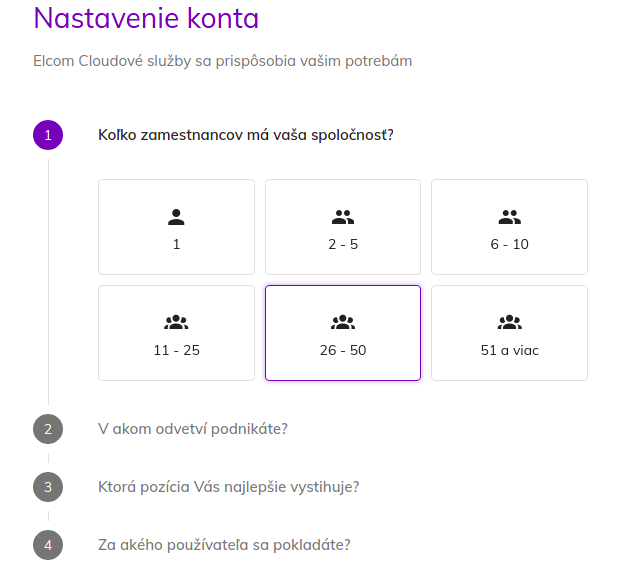Expand step "Ktorá pozícia Vás najlepšie vystihuje?"

coord(229,487)
